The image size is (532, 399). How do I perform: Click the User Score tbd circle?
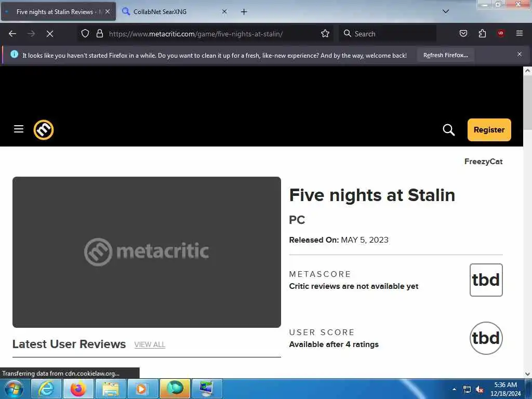point(486,338)
